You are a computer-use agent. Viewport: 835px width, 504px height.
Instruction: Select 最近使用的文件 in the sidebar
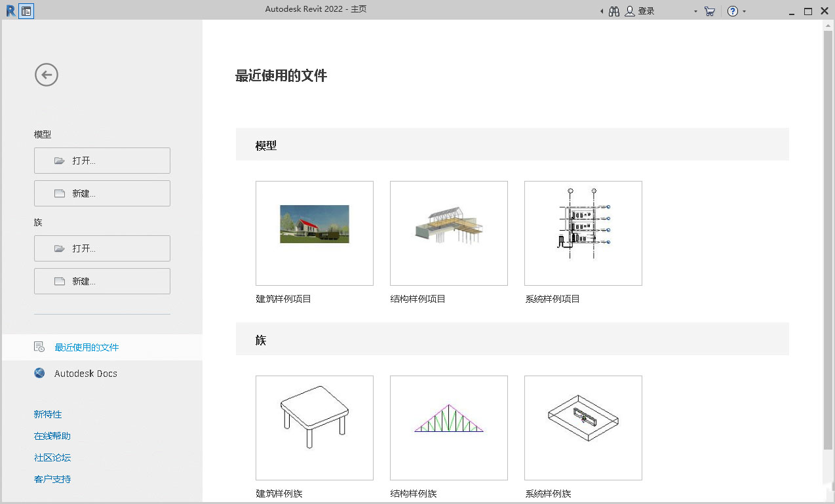(x=87, y=347)
